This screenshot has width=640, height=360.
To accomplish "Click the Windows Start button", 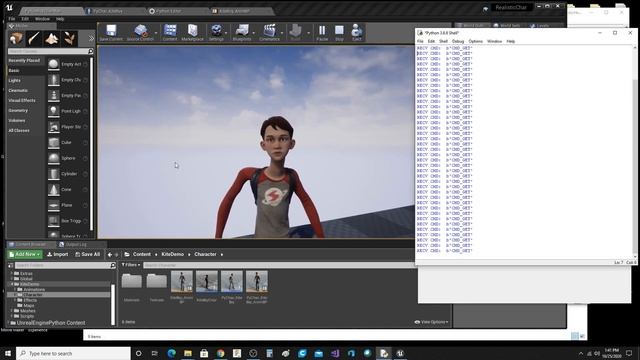I will click(x=8, y=353).
